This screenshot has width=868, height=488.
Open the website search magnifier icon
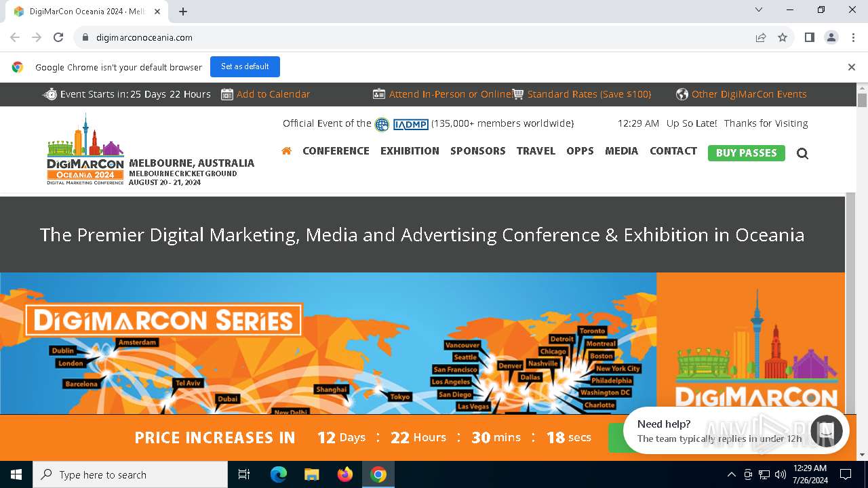[802, 153]
